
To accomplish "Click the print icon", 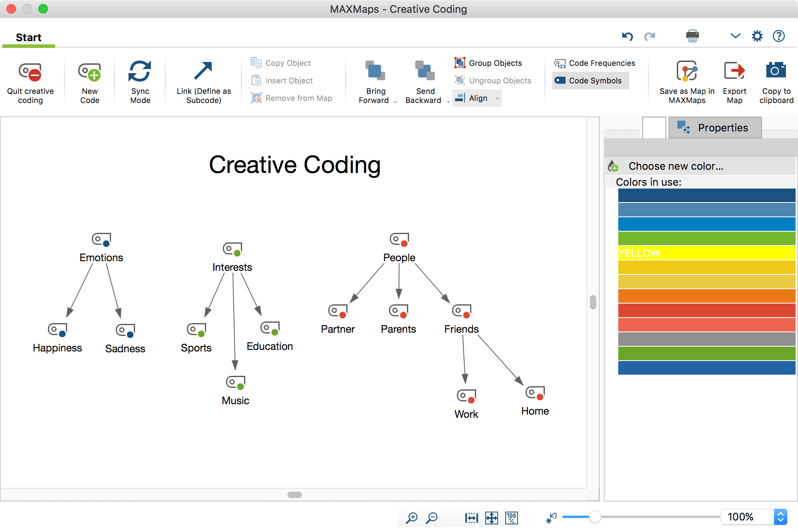I will pyautogui.click(x=692, y=36).
